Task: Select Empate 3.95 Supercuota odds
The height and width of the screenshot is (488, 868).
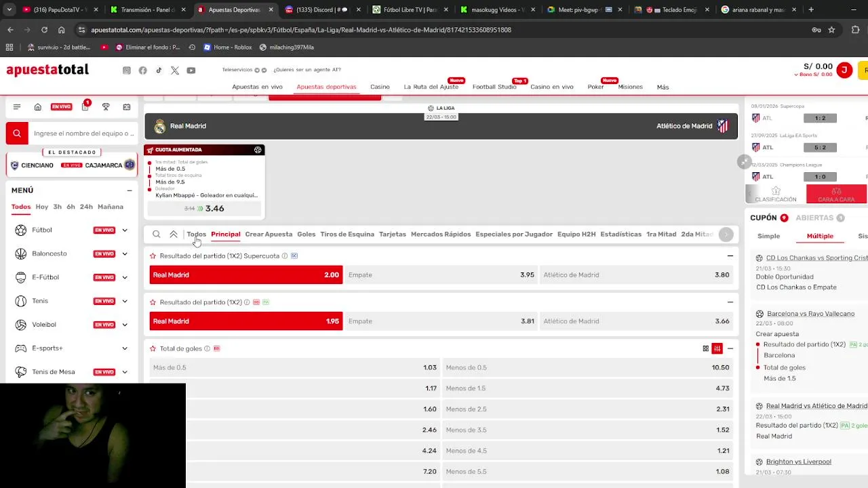Action: 441,275
